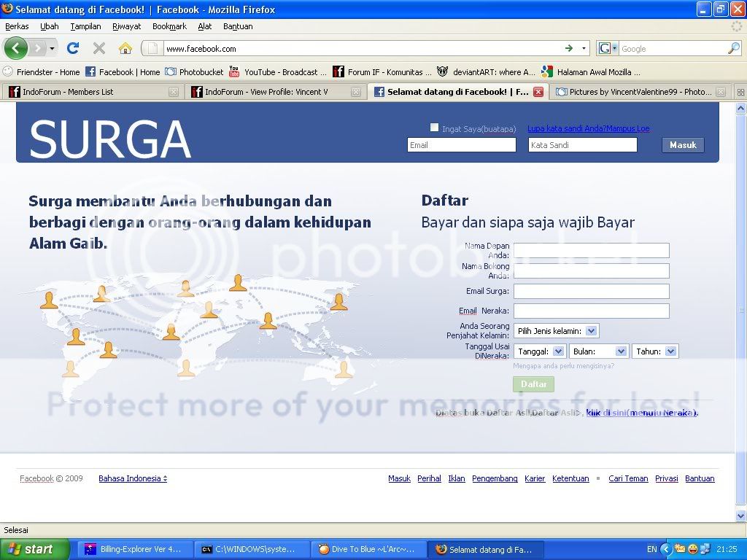Open Bahasa Indonesia language selector
Viewport: 747px width, 560px height.
click(133, 478)
